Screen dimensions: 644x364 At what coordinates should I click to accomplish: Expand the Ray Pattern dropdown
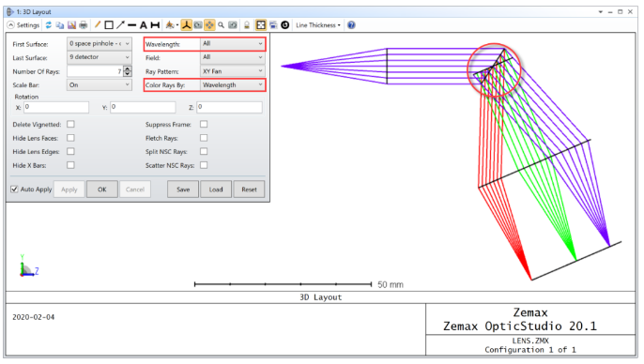click(x=233, y=71)
